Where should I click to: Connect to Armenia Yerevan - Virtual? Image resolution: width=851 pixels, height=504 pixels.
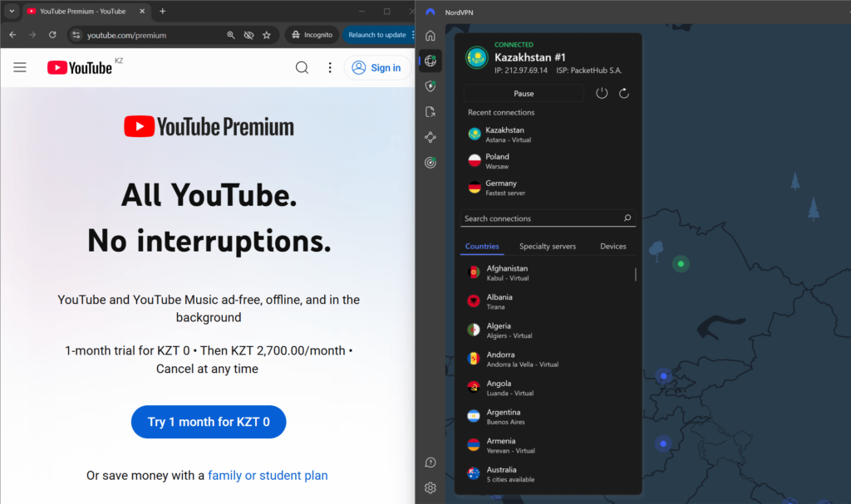click(547, 445)
